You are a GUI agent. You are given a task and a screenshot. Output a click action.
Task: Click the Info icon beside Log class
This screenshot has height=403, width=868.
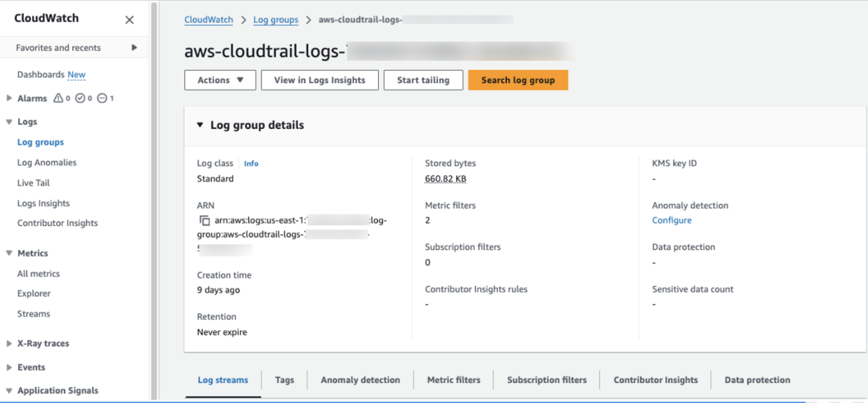251,163
